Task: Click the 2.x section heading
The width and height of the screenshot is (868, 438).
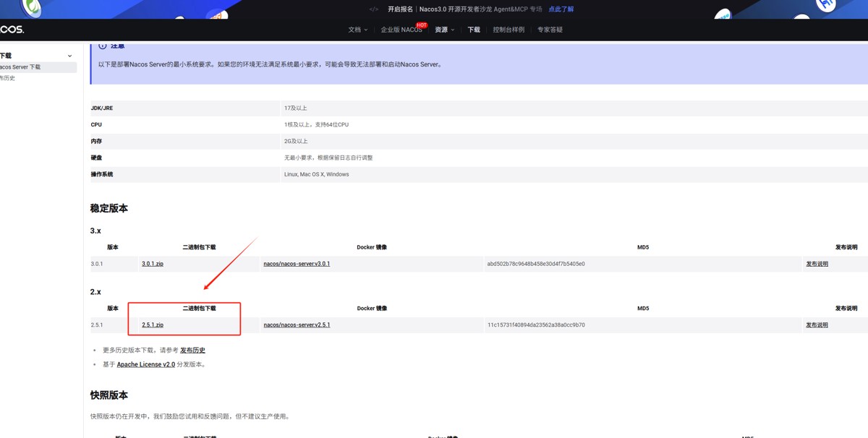Action: (x=95, y=292)
